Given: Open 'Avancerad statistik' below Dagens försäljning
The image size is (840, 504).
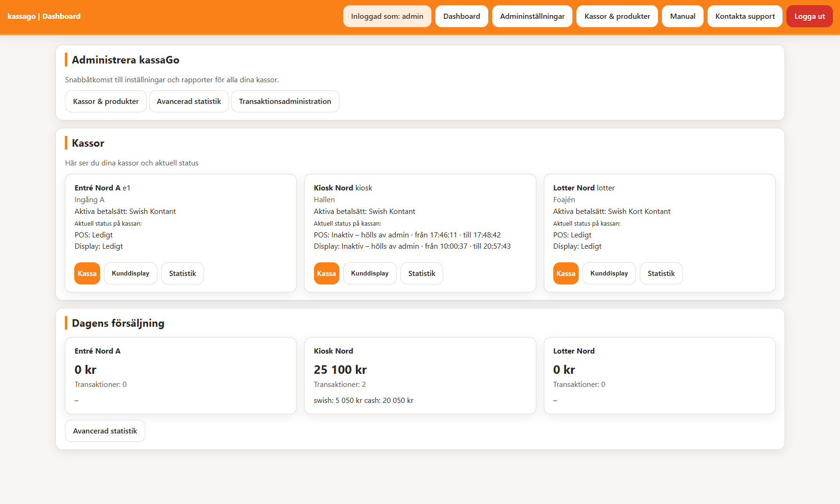Looking at the screenshot, I should coord(105,431).
